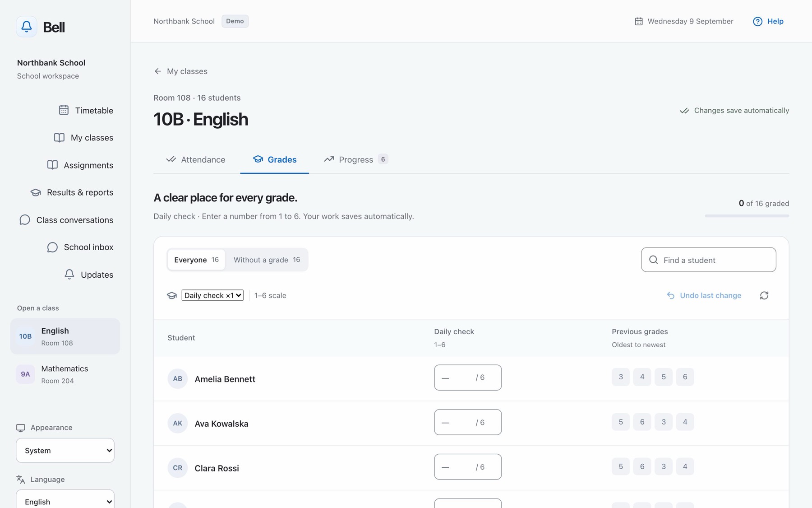
Task: Click the autosave double-check icon
Action: [x=684, y=111]
